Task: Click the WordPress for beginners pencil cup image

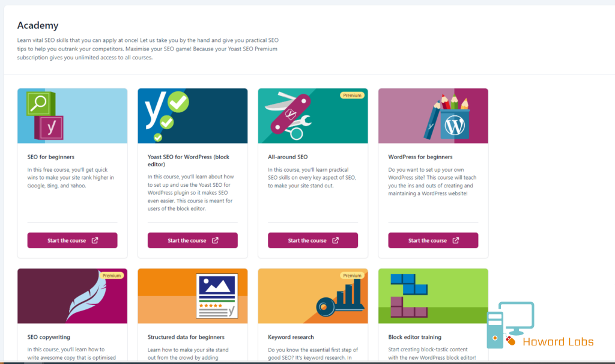Action: click(433, 116)
